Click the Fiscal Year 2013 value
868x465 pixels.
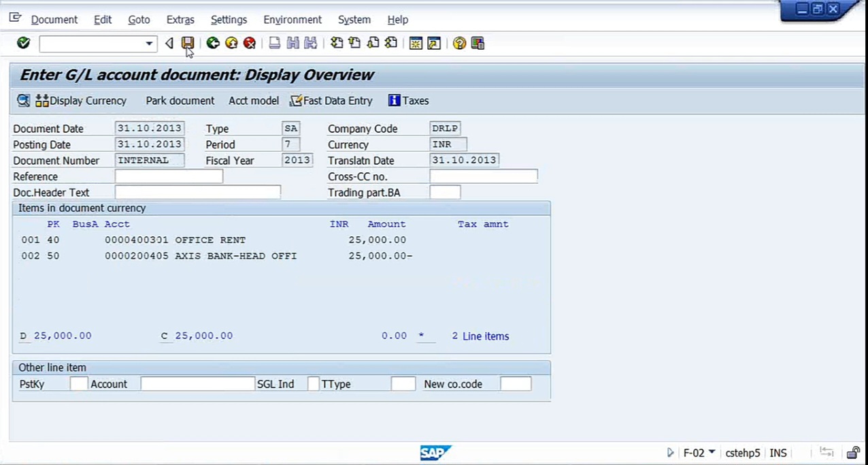click(297, 161)
